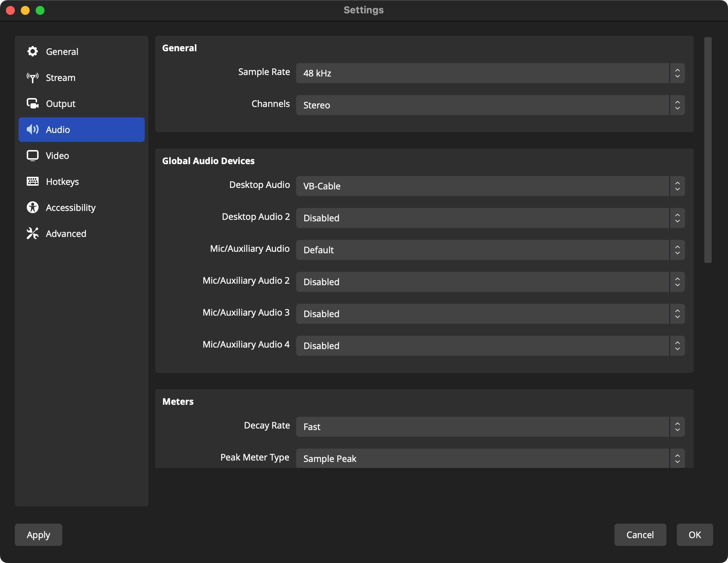Switch to the Video settings page
728x563 pixels.
point(58,156)
